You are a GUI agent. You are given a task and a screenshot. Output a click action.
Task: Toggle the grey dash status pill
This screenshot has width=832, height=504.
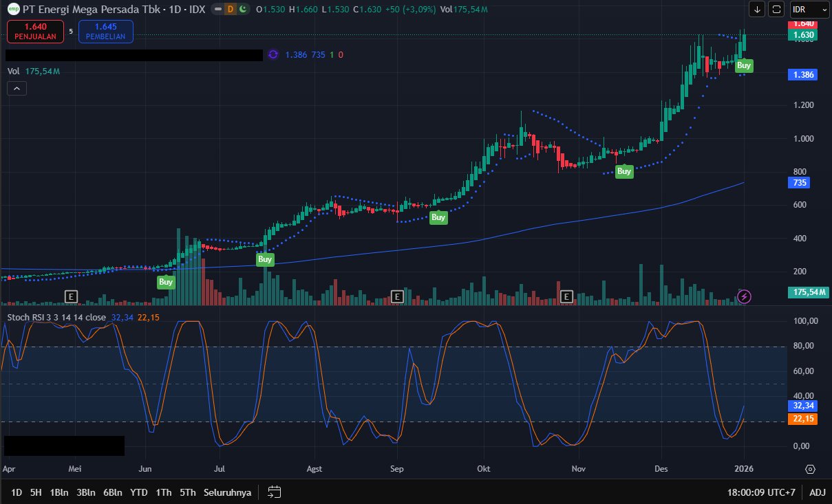coord(218,10)
